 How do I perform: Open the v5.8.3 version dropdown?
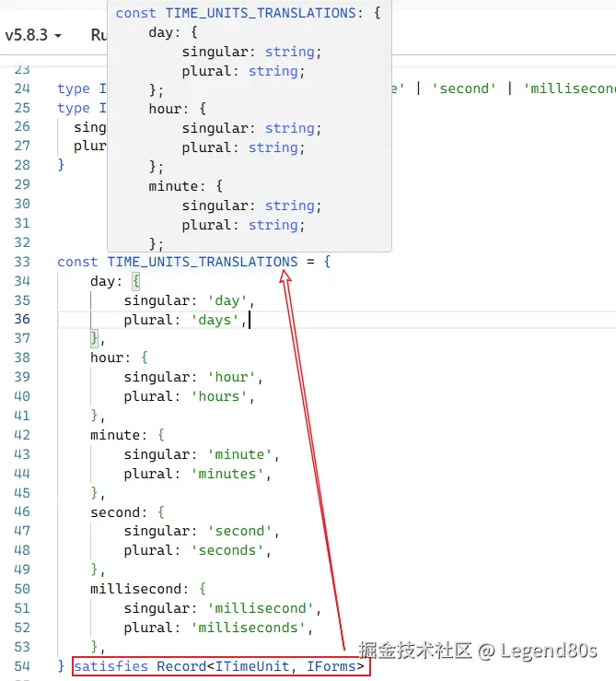tap(33, 35)
